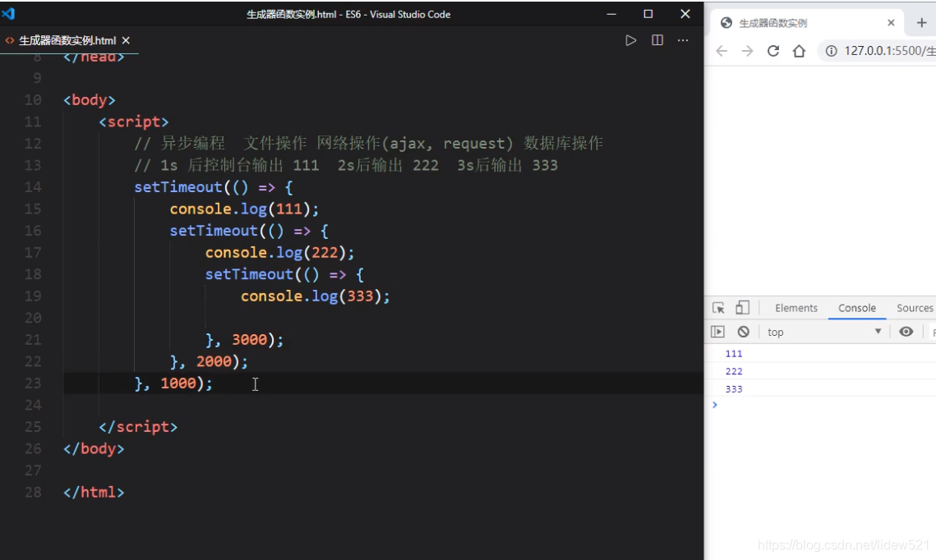The image size is (936, 560).
Task: Open the top context dropdown
Action: [823, 332]
